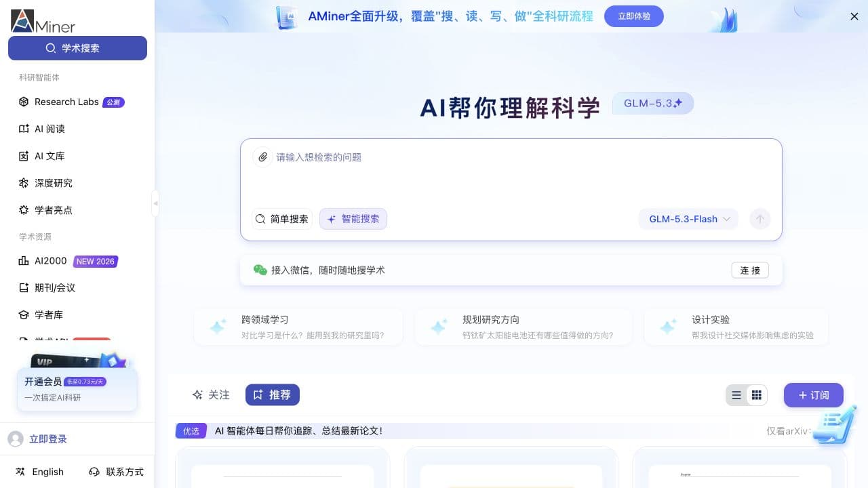The image size is (868, 488).
Task: Open the floating notebook-and-pen widget
Action: click(834, 426)
